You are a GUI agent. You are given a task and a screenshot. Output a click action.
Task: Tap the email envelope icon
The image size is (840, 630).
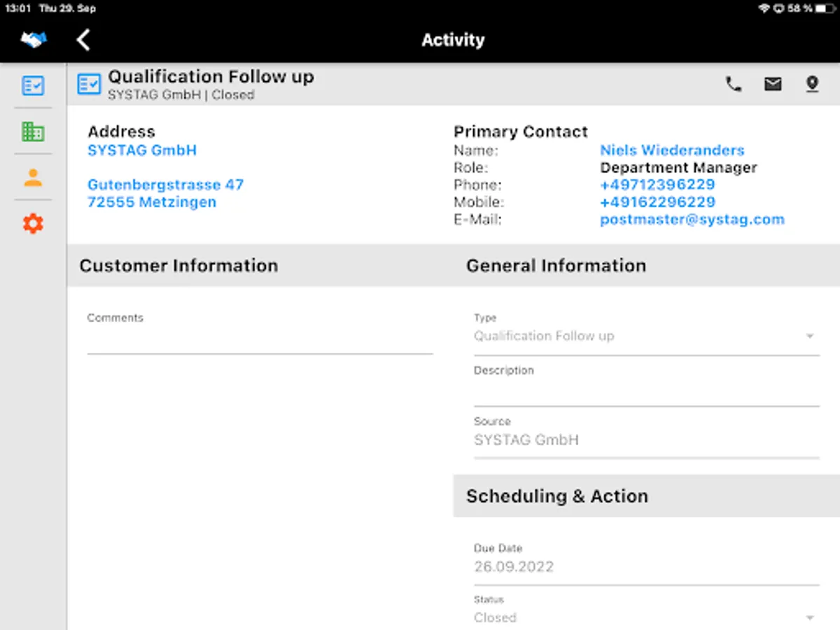point(773,85)
